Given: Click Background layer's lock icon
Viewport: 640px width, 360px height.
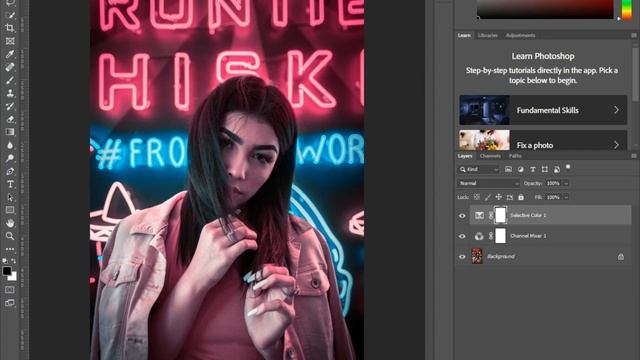Looking at the screenshot, I should pyautogui.click(x=620, y=257).
